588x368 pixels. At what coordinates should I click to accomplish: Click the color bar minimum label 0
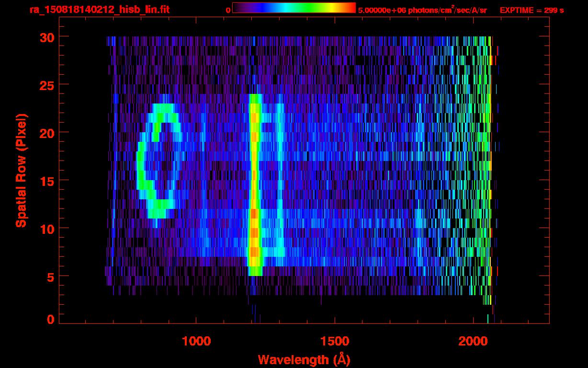(x=228, y=10)
